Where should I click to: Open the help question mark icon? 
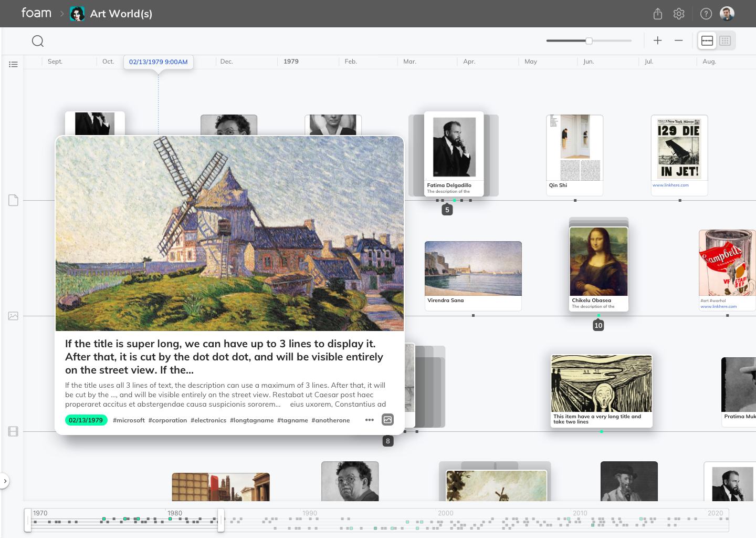[706, 14]
